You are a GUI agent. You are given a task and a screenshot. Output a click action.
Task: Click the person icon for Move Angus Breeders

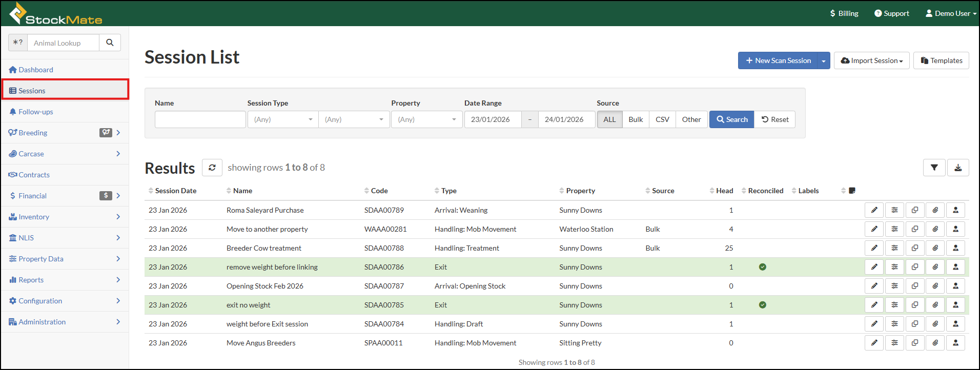click(x=956, y=343)
